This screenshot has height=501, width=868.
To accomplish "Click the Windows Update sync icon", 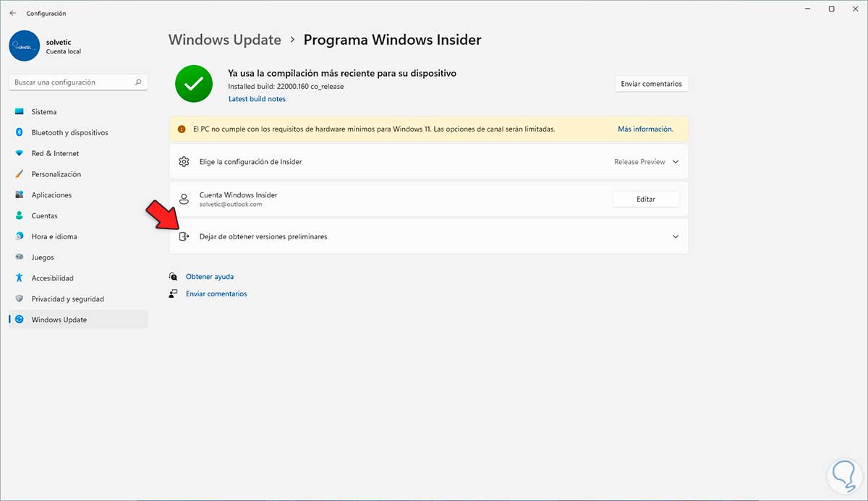I will click(x=19, y=320).
